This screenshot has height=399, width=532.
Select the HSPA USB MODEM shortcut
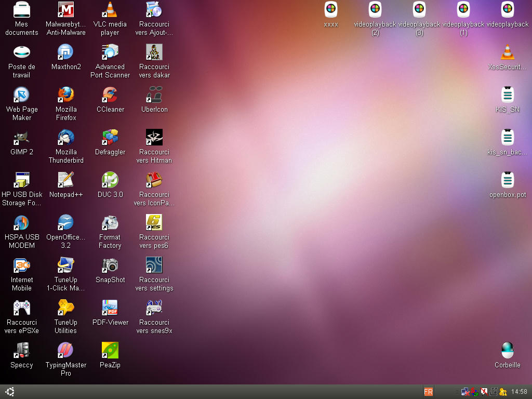pos(22,222)
